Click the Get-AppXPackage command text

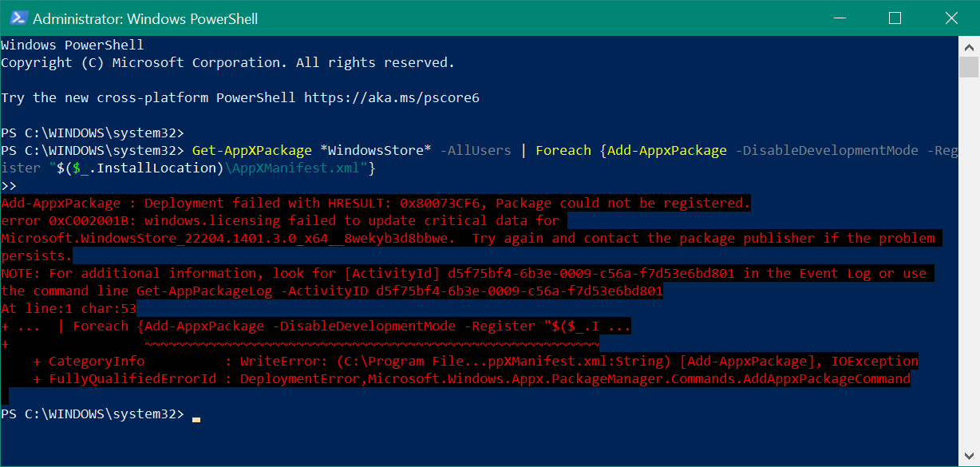[252, 150]
